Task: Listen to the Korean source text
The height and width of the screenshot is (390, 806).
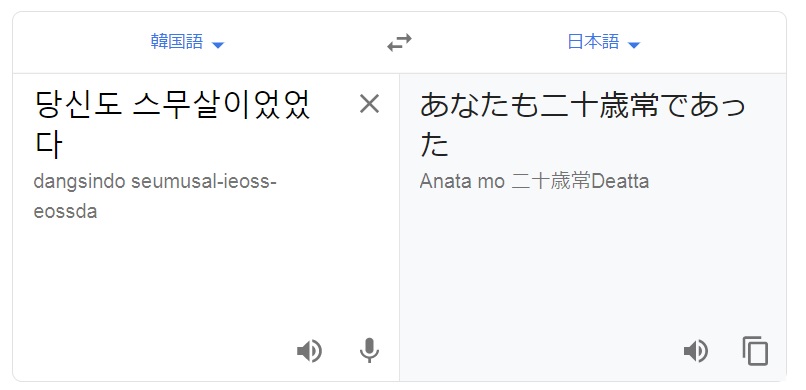Action: pyautogui.click(x=309, y=352)
